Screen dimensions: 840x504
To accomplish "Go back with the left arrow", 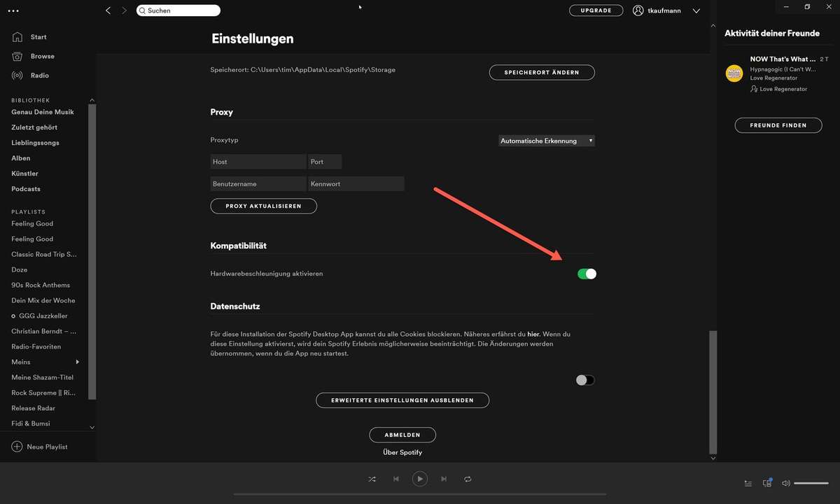I will 108,10.
